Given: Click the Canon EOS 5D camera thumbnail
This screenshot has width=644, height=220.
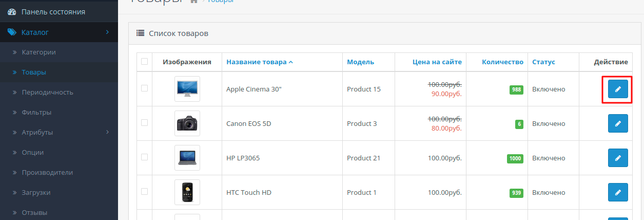Looking at the screenshot, I should point(187,123).
